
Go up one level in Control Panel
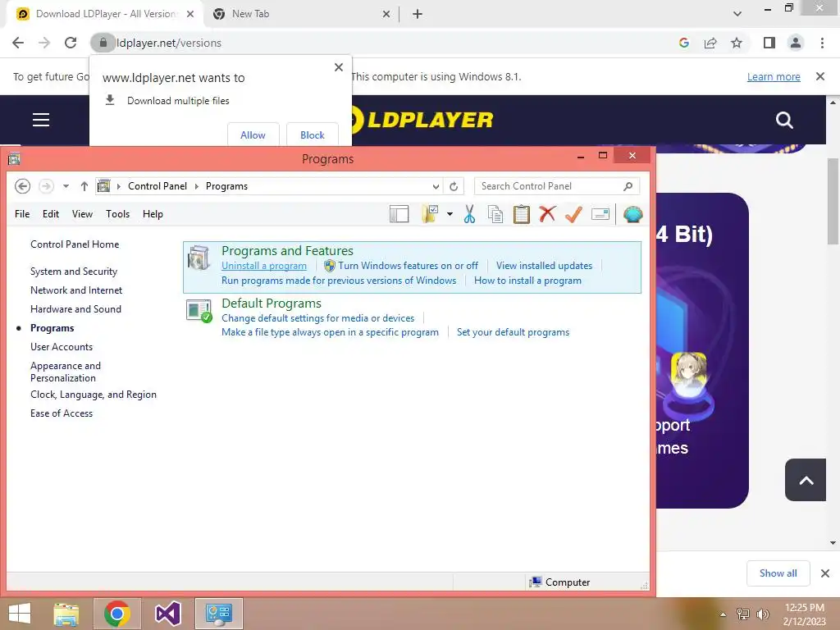[84, 186]
